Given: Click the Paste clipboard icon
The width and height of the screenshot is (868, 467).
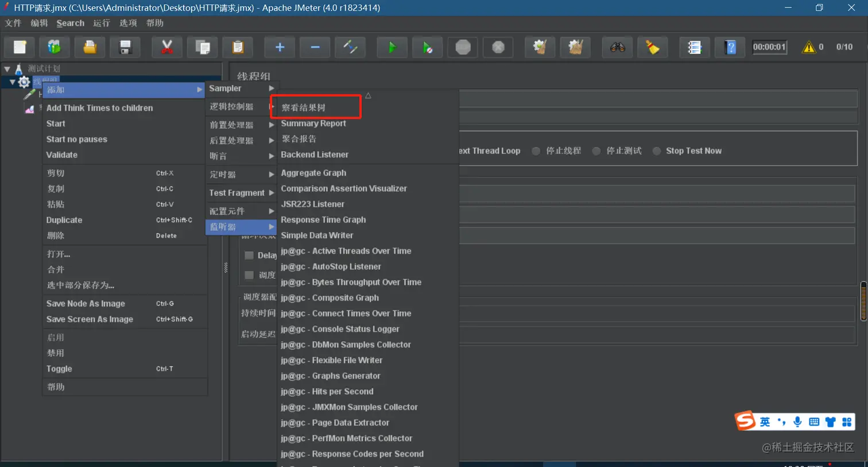Looking at the screenshot, I should point(238,47).
